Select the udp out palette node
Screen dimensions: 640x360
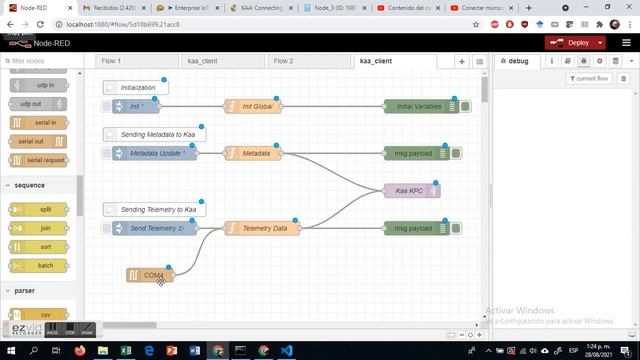point(38,104)
